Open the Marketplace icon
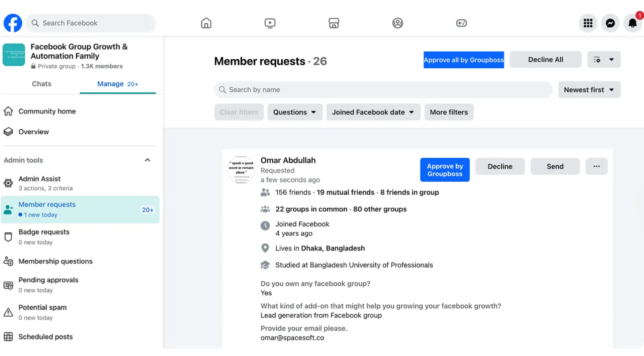 334,23
